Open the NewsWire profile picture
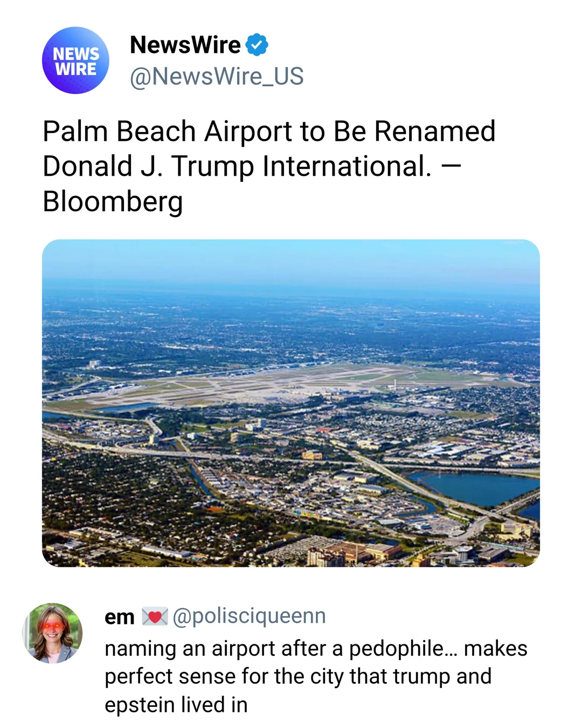Screen dimensions: 582x728 [x=75, y=60]
